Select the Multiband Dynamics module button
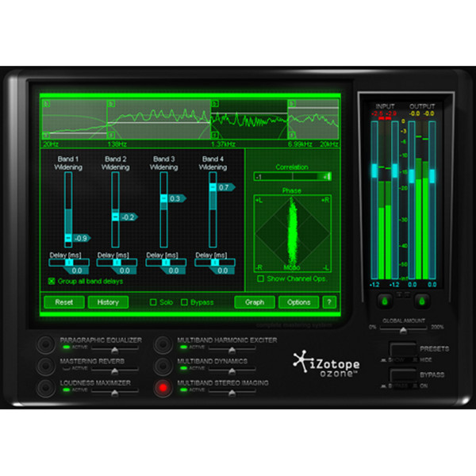476x476 pixels. click(163, 365)
